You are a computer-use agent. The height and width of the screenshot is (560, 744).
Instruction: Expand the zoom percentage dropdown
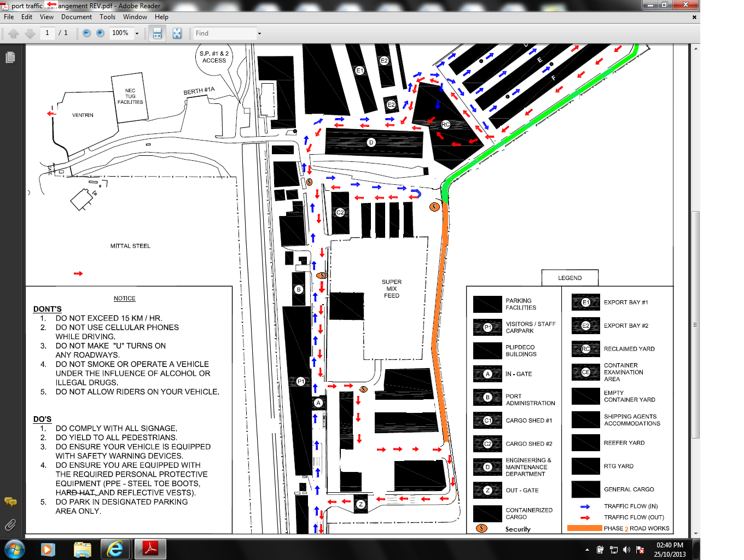[137, 33]
